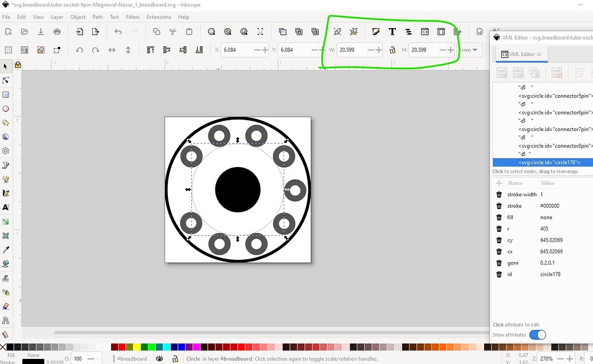Zoom to fit selection

pyautogui.click(x=211, y=31)
